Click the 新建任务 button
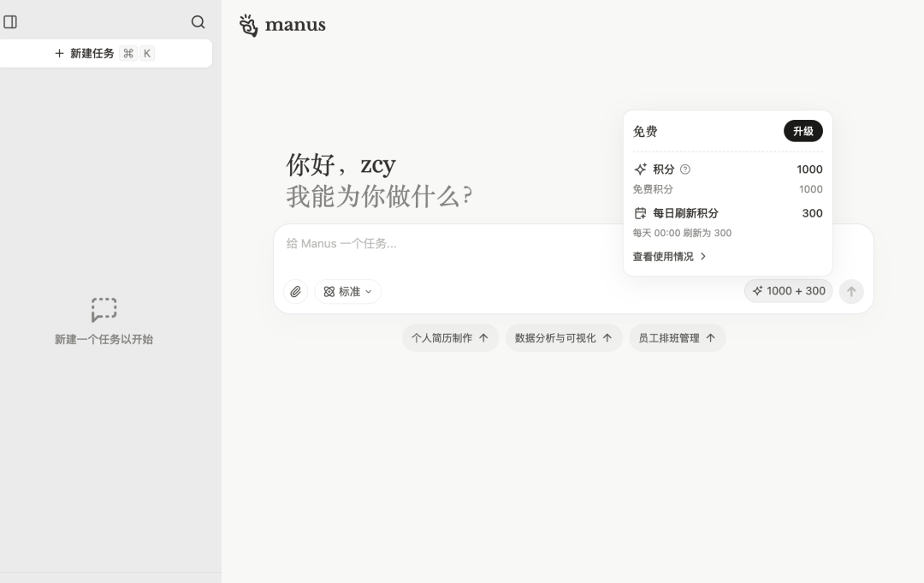This screenshot has height=583, width=924. point(104,54)
